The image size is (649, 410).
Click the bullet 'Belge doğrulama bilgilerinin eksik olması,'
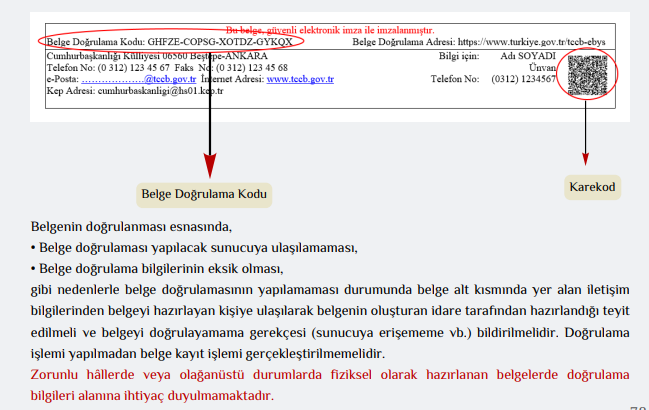click(x=157, y=269)
